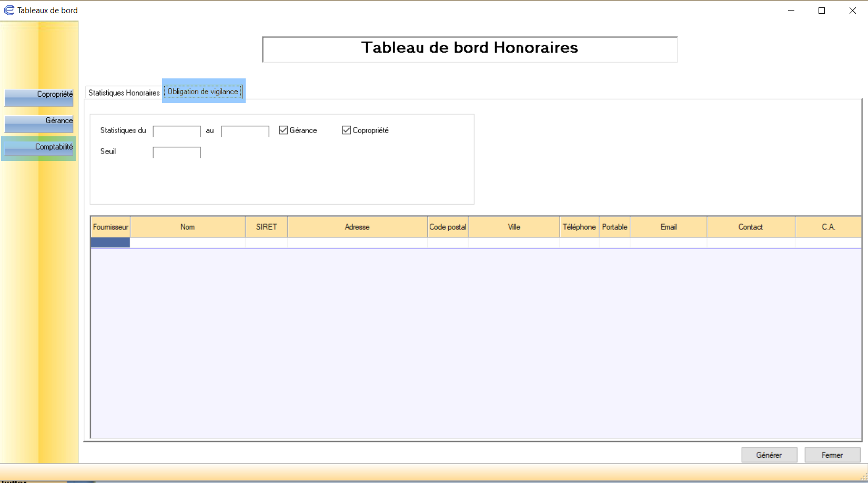Switch to the Statistiques Honoraires tab
Viewport: 868px width, 483px height.
pyautogui.click(x=124, y=93)
